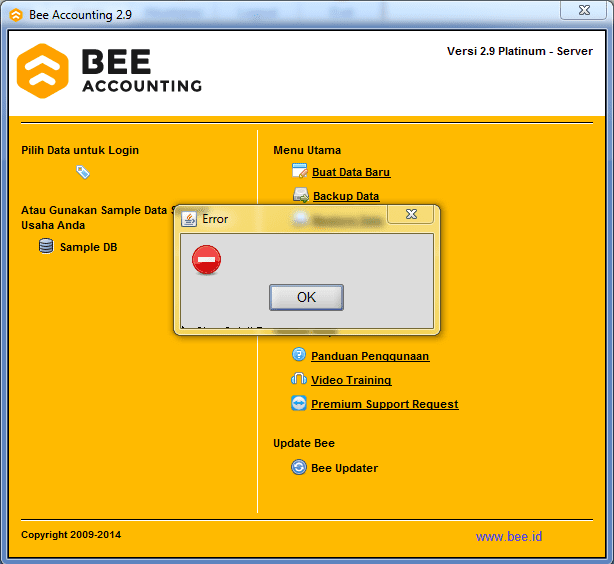The height and width of the screenshot is (564, 614).
Task: Click the Bee Updater refresh icon
Action: [299, 467]
